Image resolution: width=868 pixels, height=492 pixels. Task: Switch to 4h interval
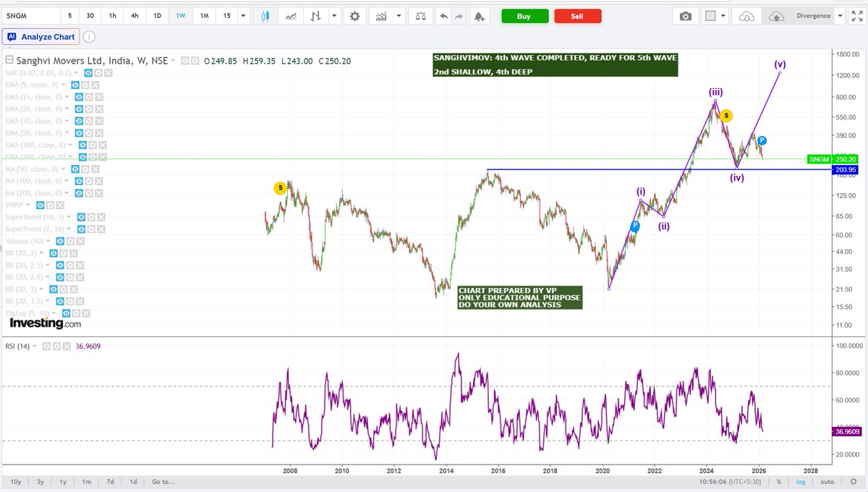click(135, 16)
